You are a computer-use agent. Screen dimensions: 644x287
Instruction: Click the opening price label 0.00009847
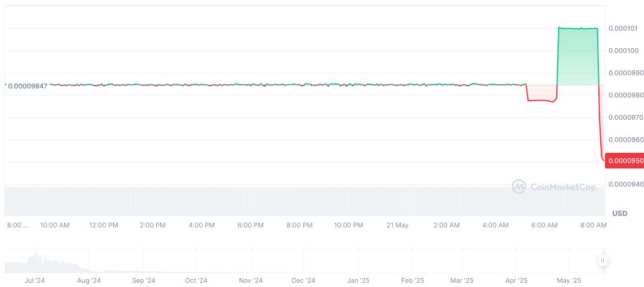click(28, 86)
